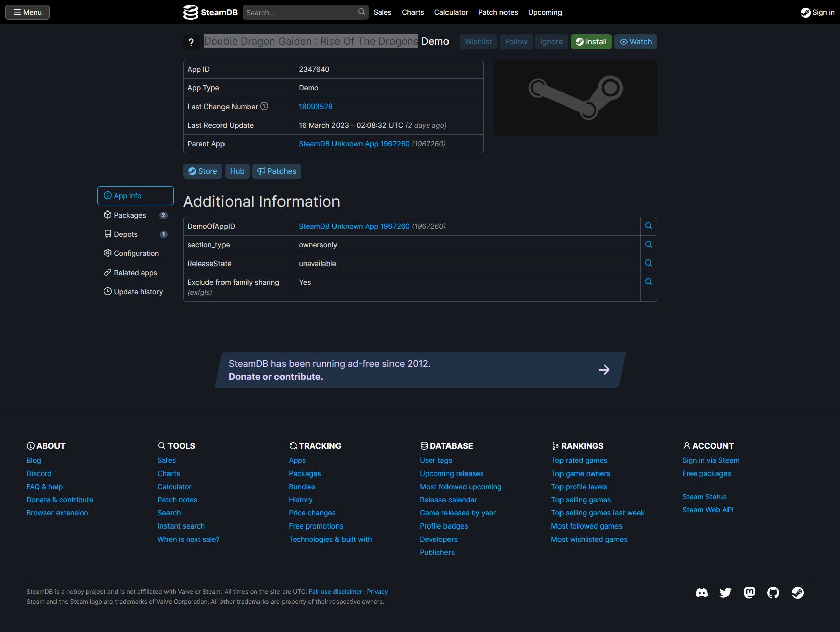Viewport: 840px width, 632px height.
Task: Search by family sharing value magnifier
Action: point(649,282)
